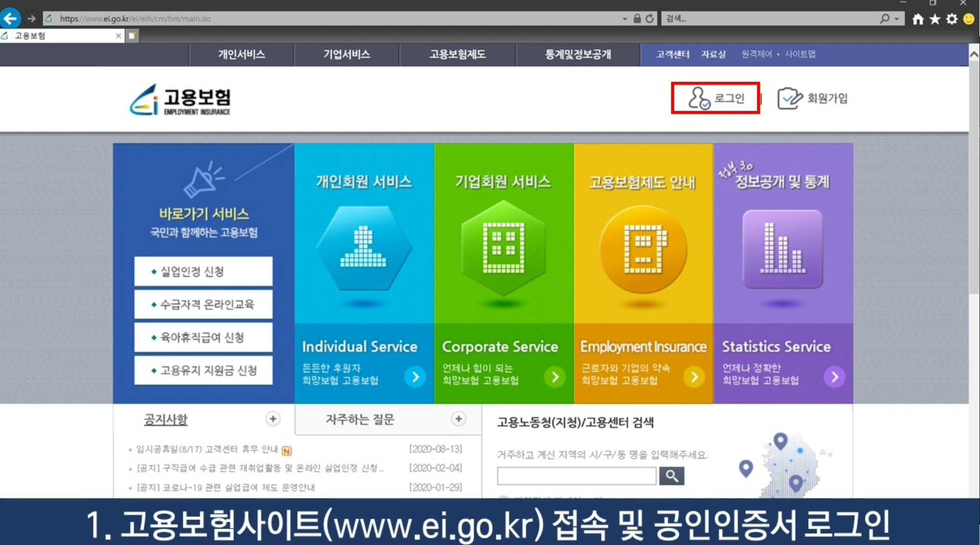
Task: Open Corporate Service via its arrow icon
Action: point(555,377)
